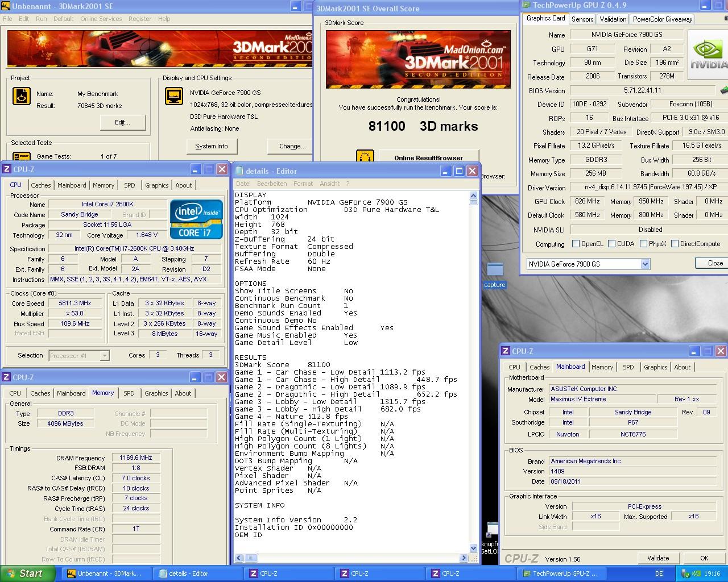The width and height of the screenshot is (728, 582).
Task: Select the capture desktop icon
Action: 495,275
